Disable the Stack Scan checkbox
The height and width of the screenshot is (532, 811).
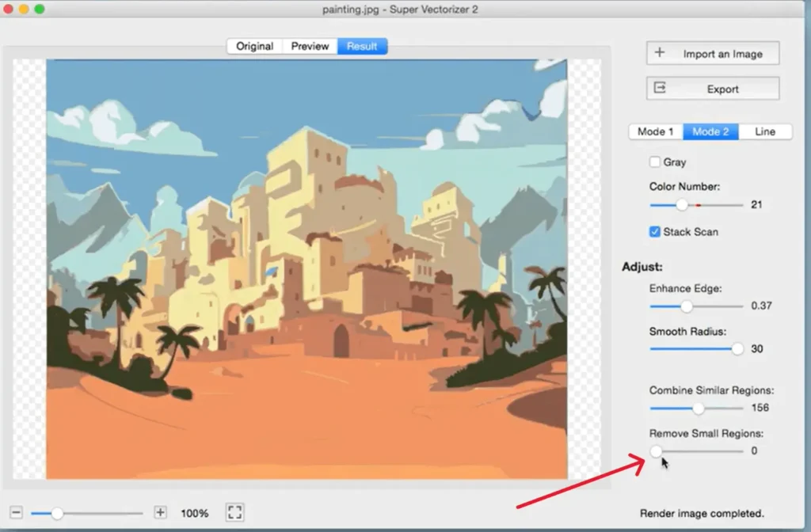653,231
